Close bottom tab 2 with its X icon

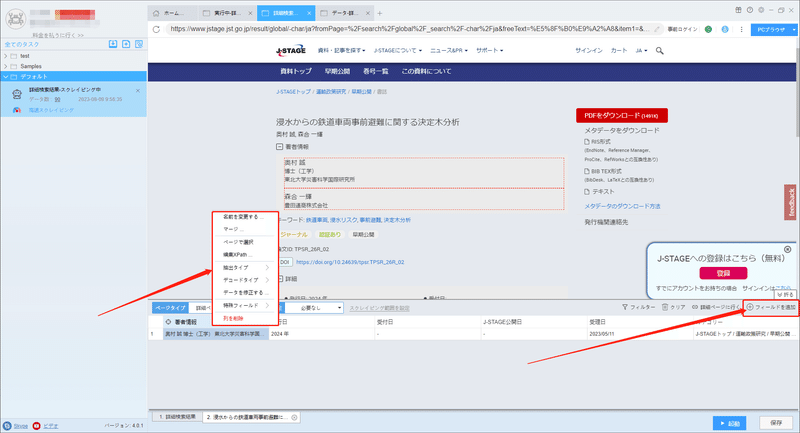coord(294,417)
